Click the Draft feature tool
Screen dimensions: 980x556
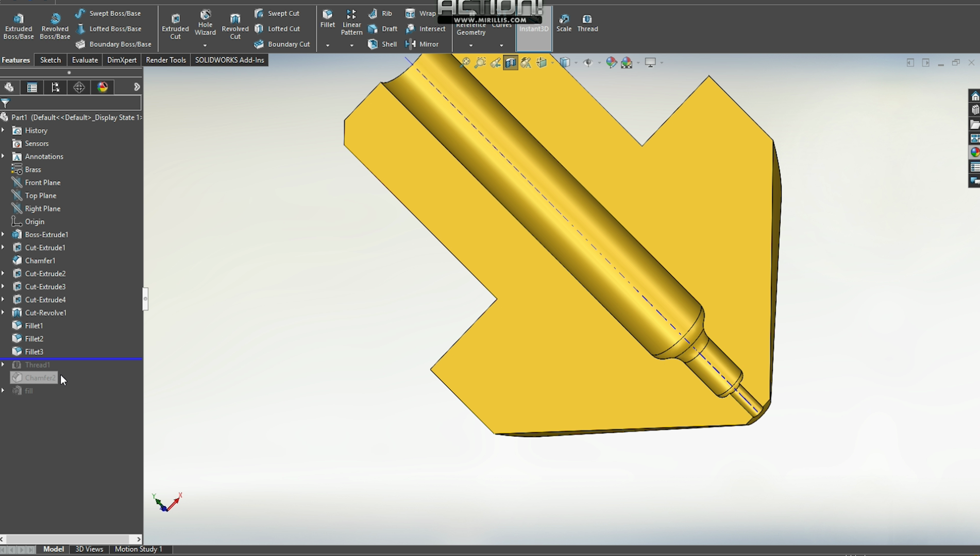(x=383, y=29)
